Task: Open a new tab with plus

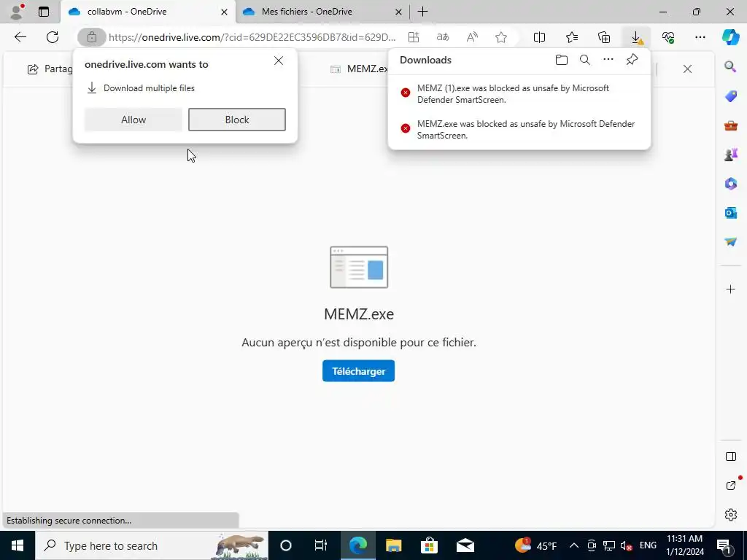Action: click(422, 12)
